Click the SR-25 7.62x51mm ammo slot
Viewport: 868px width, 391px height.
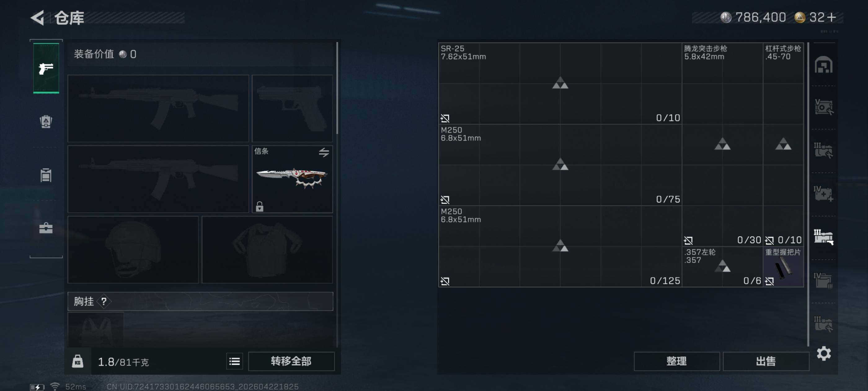(x=560, y=83)
